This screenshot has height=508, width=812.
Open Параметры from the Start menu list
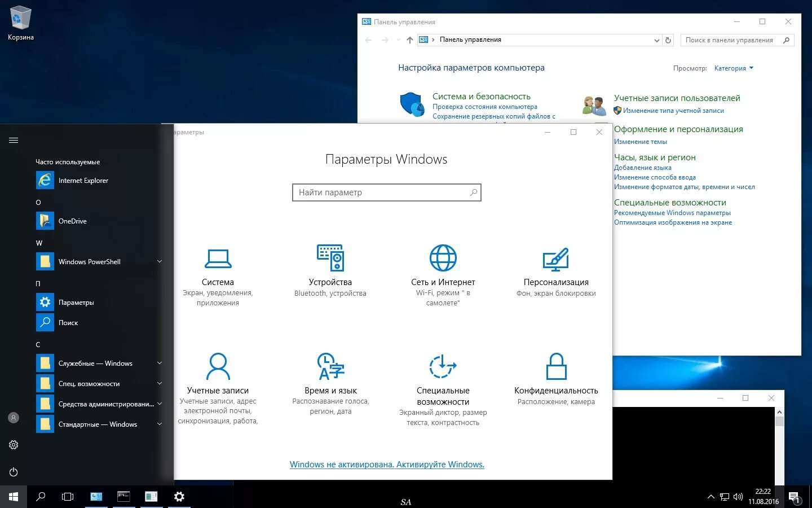[99, 303]
